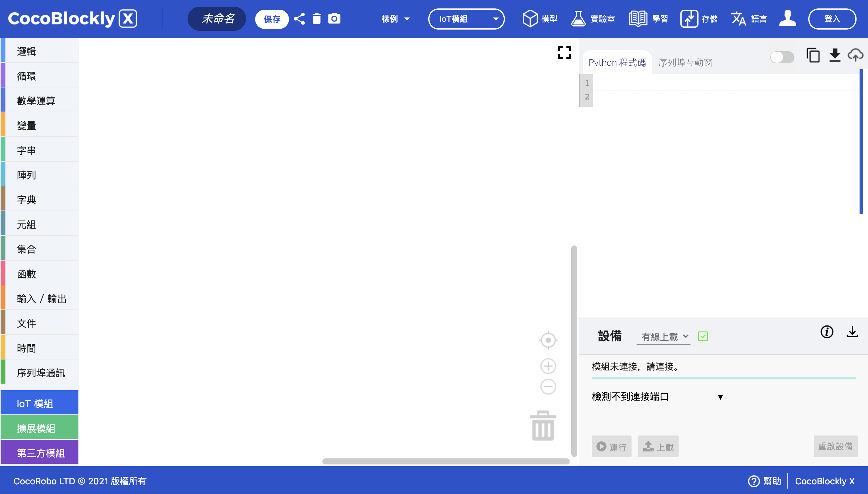Share the project using the share icon
This screenshot has width=868, height=494.
tap(299, 19)
